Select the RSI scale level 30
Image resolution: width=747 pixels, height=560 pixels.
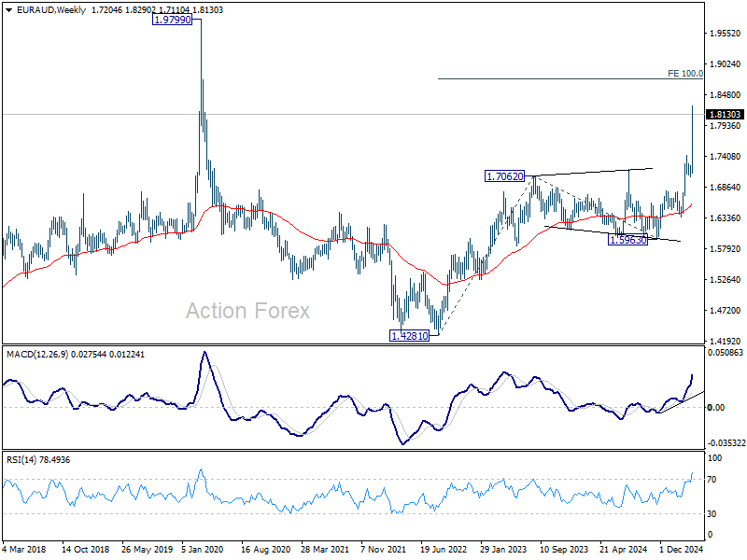click(712, 514)
